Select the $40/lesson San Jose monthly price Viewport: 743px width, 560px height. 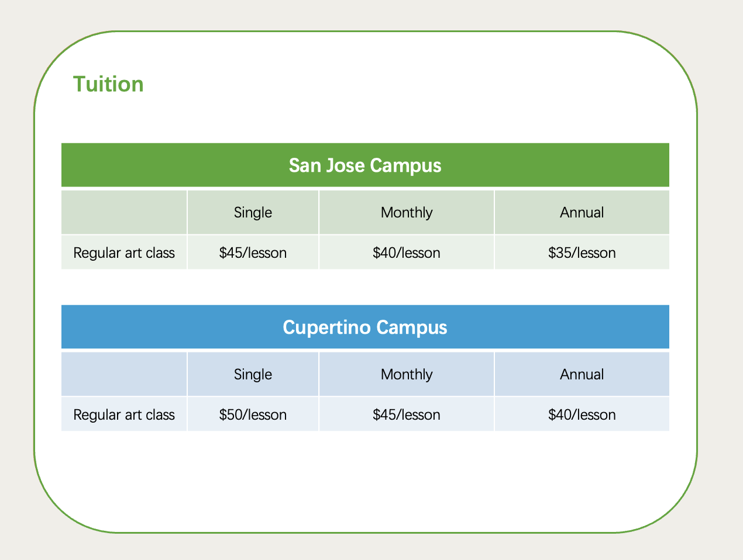(407, 253)
